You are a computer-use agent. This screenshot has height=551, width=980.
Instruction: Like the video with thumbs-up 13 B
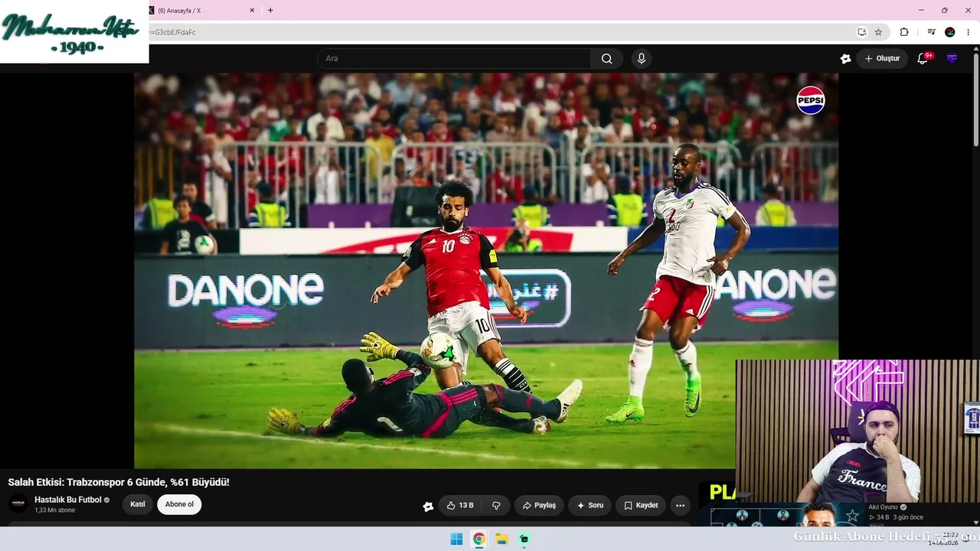460,505
